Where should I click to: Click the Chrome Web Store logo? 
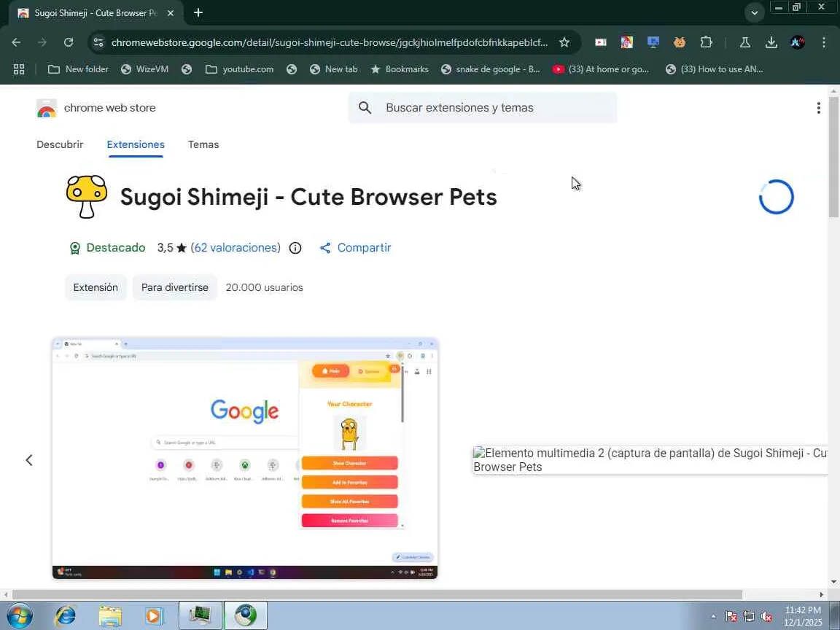coord(47,108)
